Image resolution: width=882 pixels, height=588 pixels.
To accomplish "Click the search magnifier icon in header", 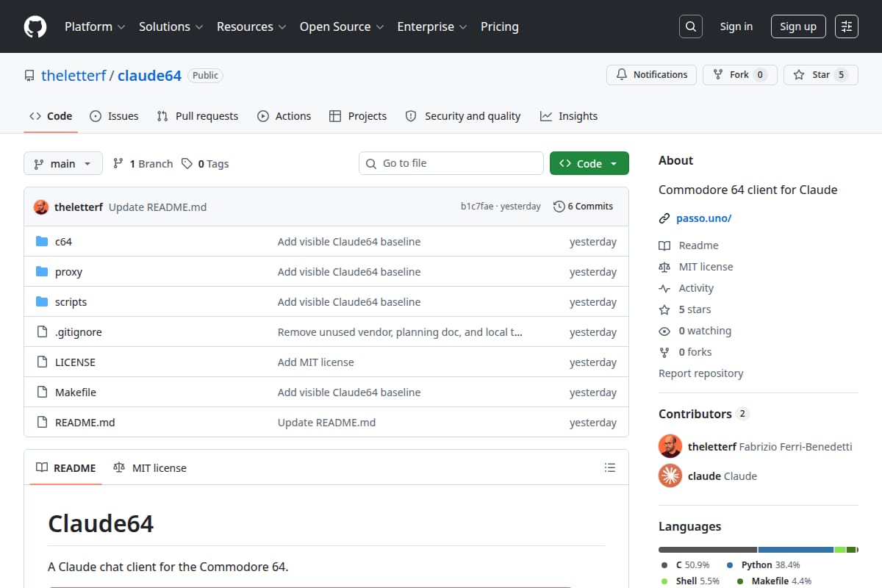I will 690,26.
